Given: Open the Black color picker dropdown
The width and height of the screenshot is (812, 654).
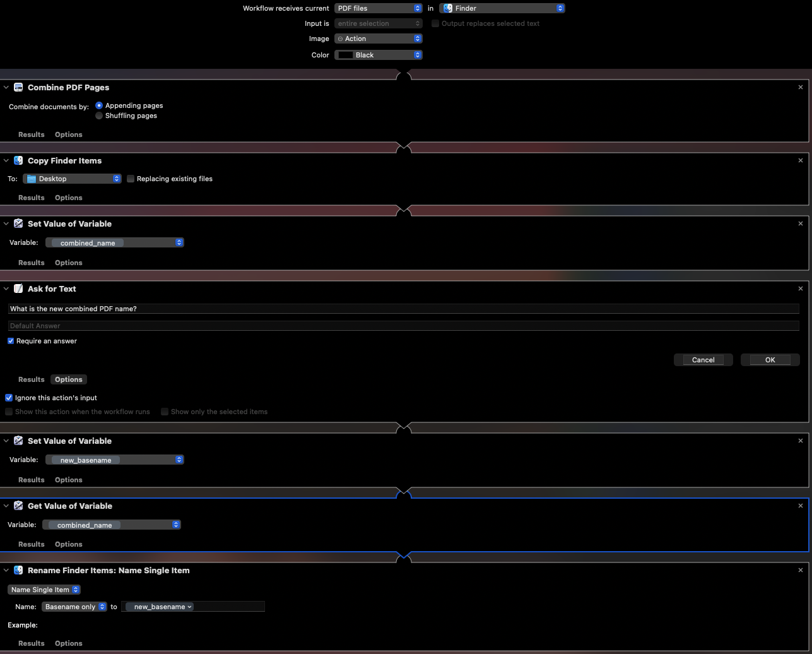Looking at the screenshot, I should coord(378,55).
